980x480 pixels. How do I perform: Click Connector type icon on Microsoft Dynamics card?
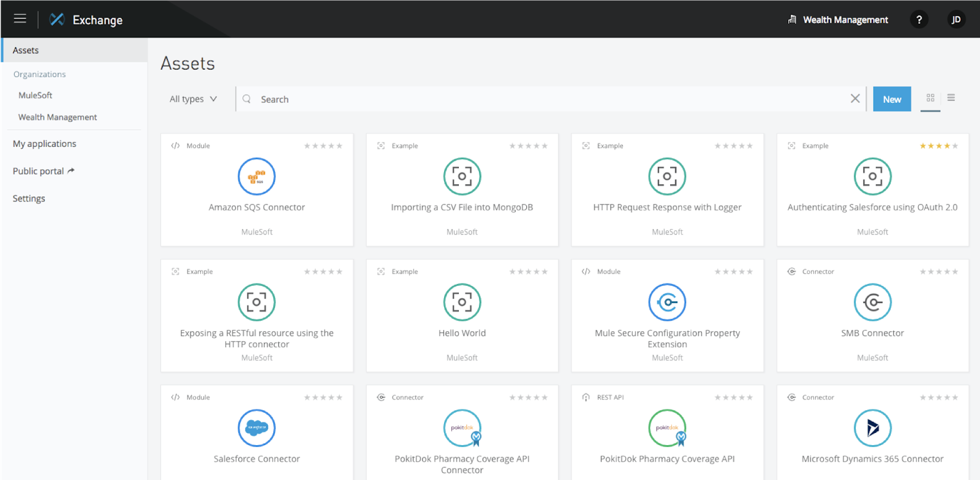[x=791, y=397]
